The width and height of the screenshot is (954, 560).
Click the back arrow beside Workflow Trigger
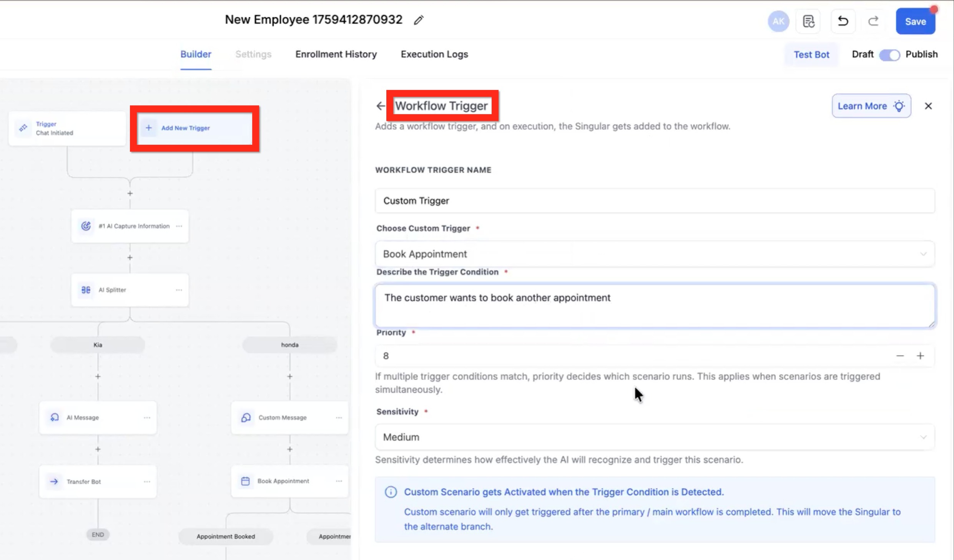(x=380, y=106)
